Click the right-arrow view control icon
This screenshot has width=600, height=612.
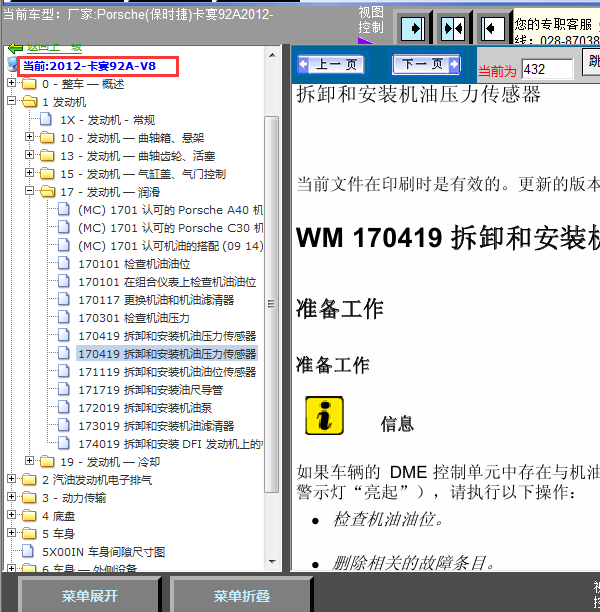click(x=413, y=28)
